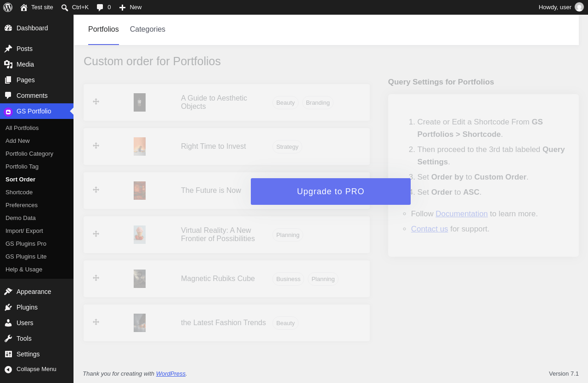
Task: Switch to the Categories tab
Action: tap(147, 29)
